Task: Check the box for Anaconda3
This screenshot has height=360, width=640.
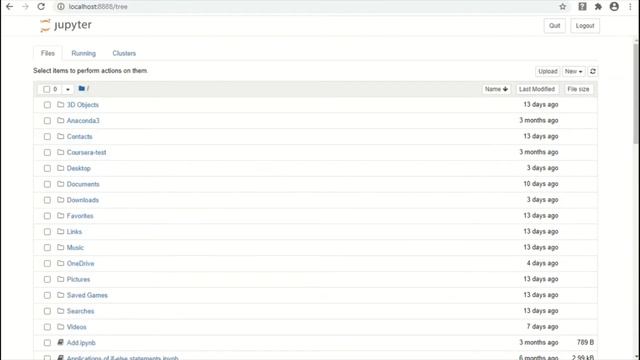Action: (47, 121)
